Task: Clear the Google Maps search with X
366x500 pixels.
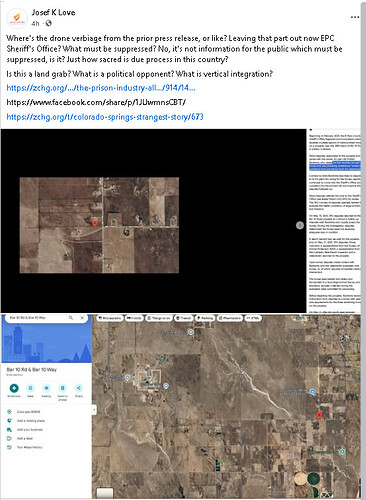Action: click(82, 318)
